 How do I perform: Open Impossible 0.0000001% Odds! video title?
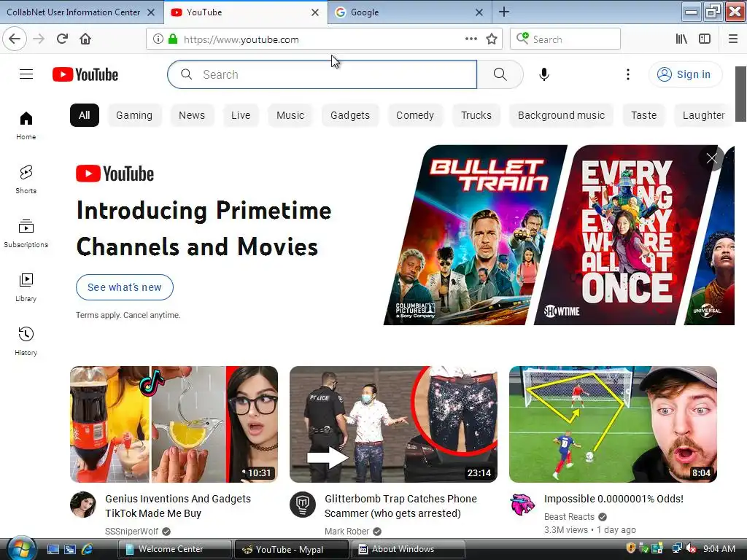614,499
